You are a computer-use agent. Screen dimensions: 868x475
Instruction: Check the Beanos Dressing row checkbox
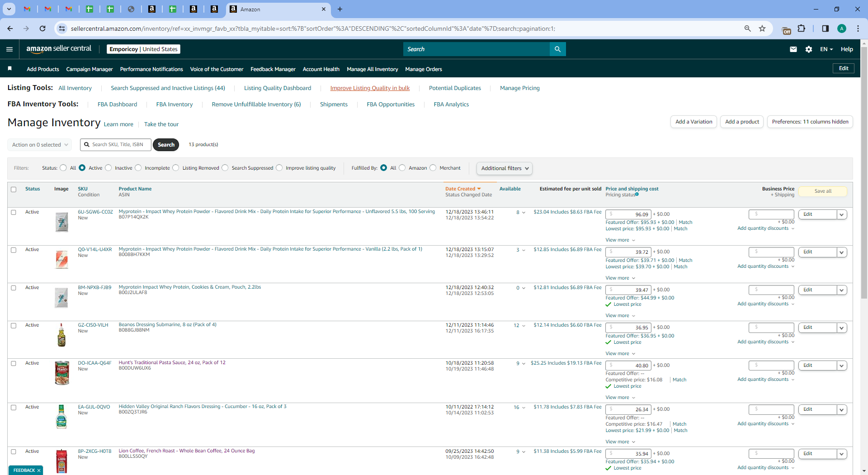pos(14,326)
